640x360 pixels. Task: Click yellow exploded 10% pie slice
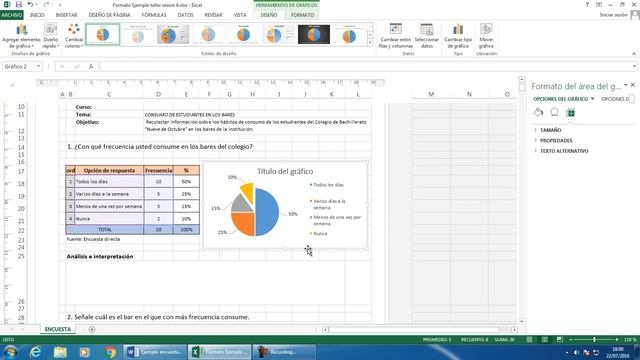pos(248,192)
